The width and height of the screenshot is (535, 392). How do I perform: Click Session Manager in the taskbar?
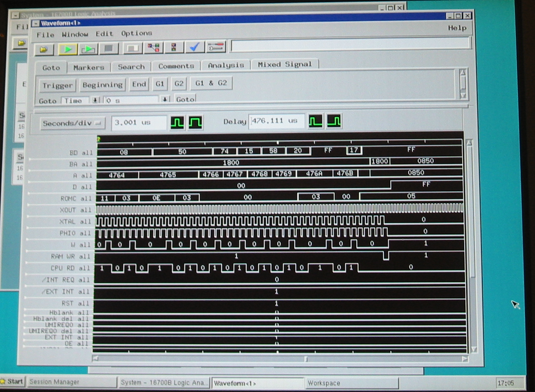(x=54, y=382)
